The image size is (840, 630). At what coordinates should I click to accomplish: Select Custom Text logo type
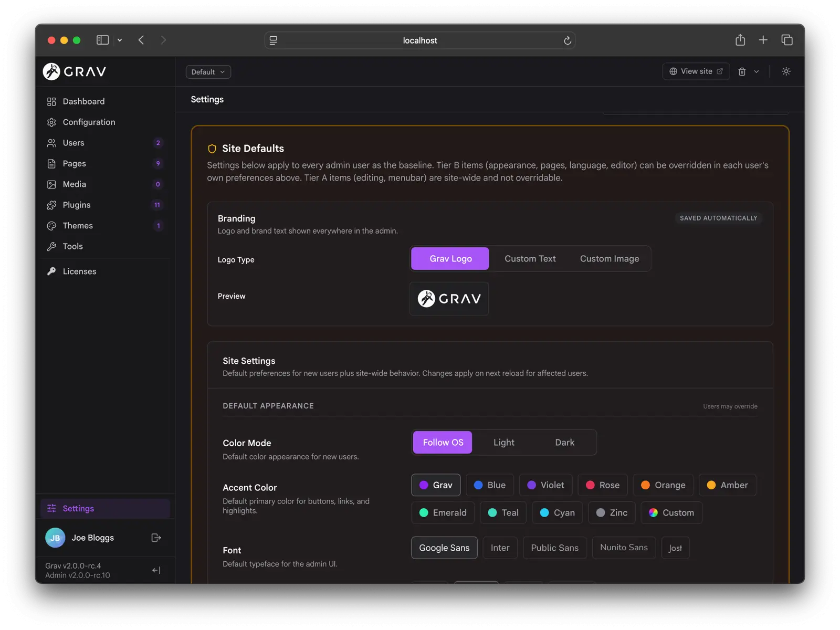(530, 259)
